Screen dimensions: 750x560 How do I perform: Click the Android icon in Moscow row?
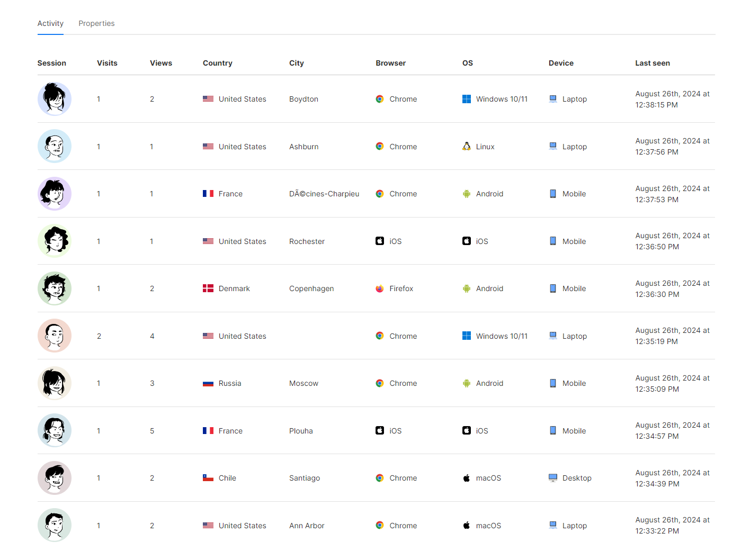point(467,383)
